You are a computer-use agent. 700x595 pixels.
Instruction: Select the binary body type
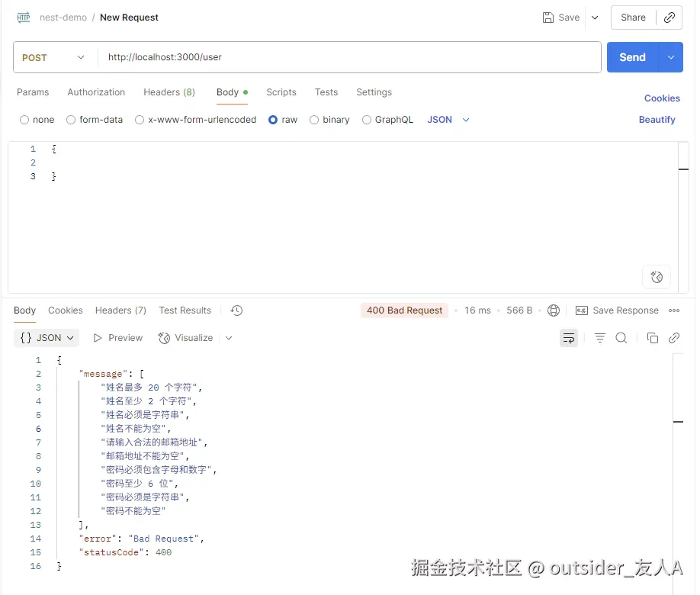pos(314,120)
